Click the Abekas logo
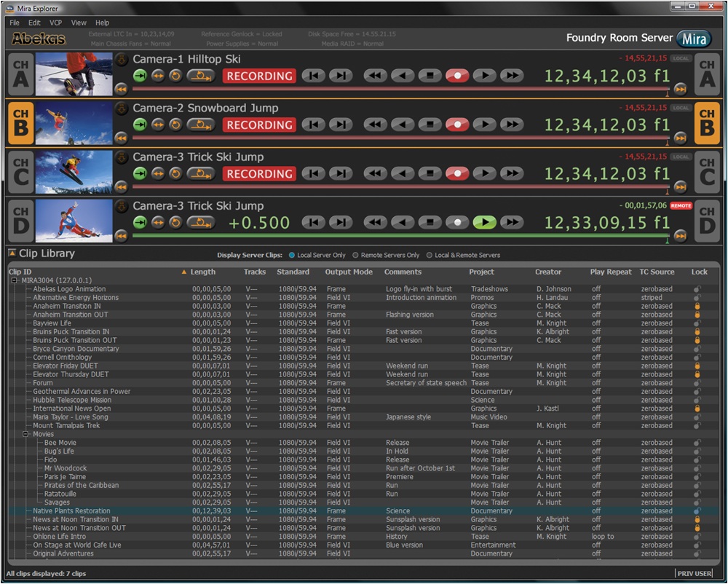The width and height of the screenshot is (728, 584). pyautogui.click(x=39, y=39)
